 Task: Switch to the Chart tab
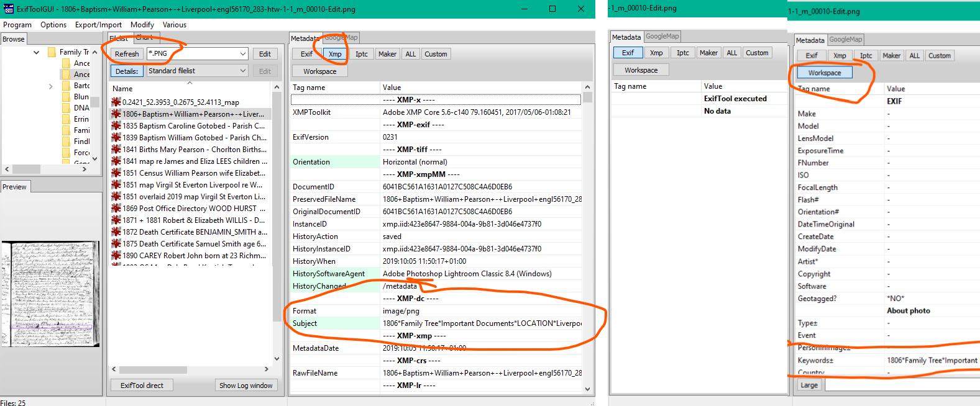click(144, 37)
